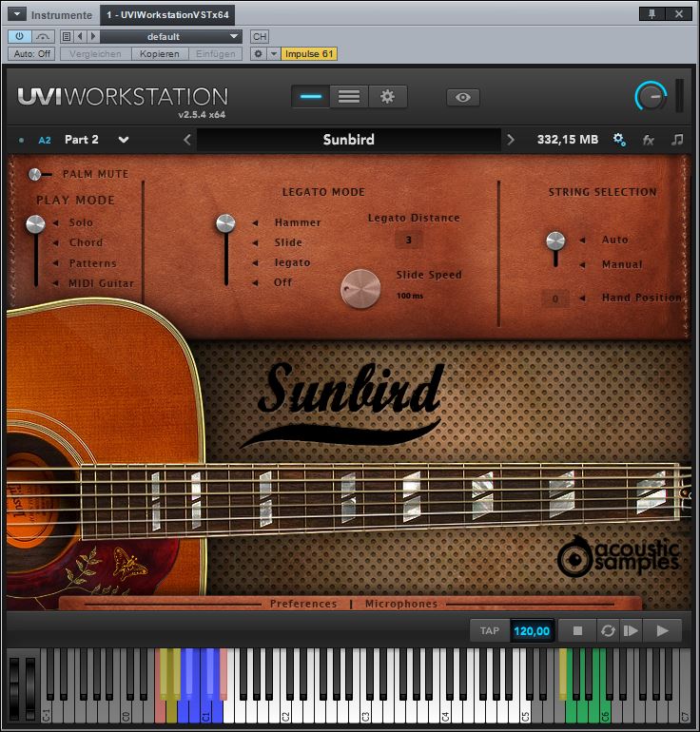Click the Legato Mode slider knob

click(x=225, y=223)
